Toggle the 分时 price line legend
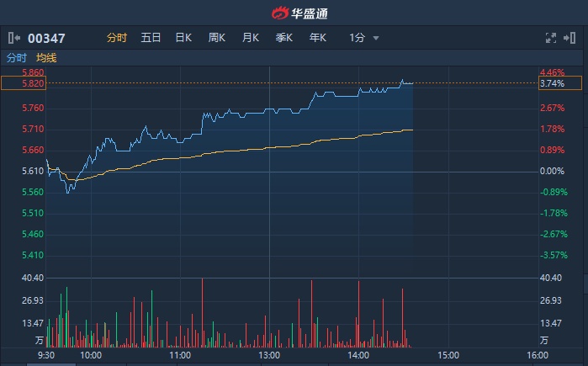 (17, 58)
